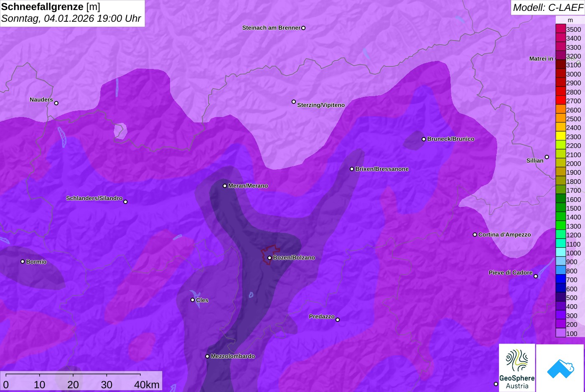Click the blue cloud logo beside GeoSphere
Viewport: 585px width, 392px height.
560,368
